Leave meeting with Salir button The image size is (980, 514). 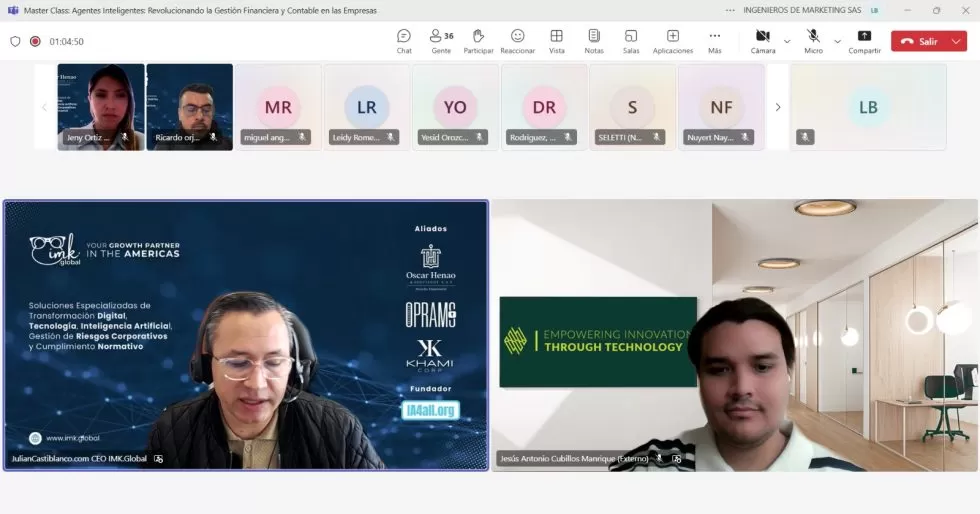point(919,41)
